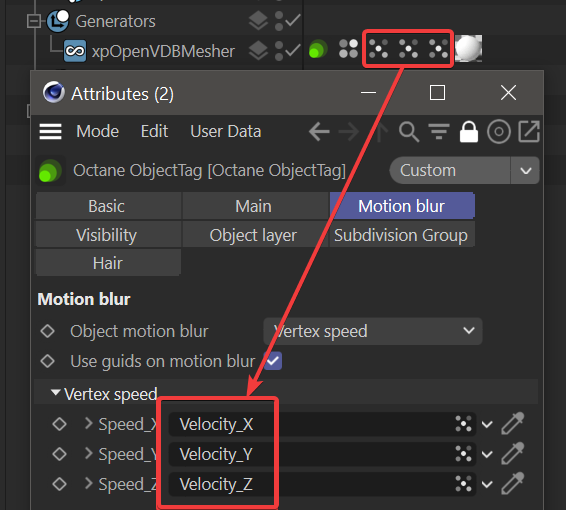Open the hamburger menu in Attributes
This screenshot has width=566, height=510.
point(51,131)
